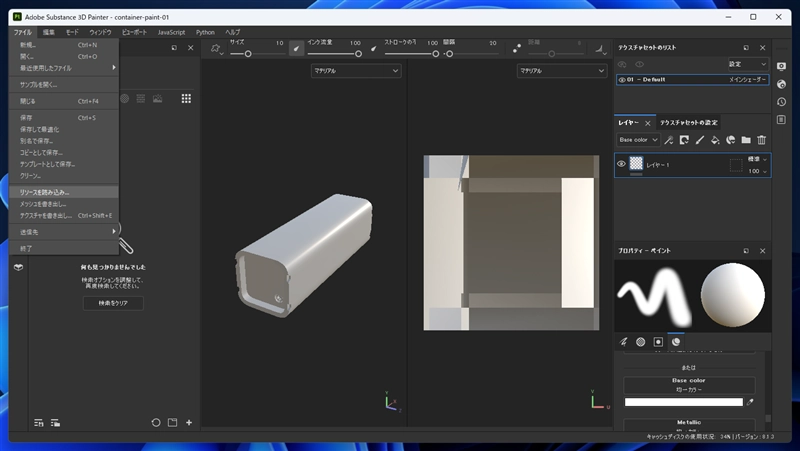Toggle visibility of 01 - Default texture set

622,80
